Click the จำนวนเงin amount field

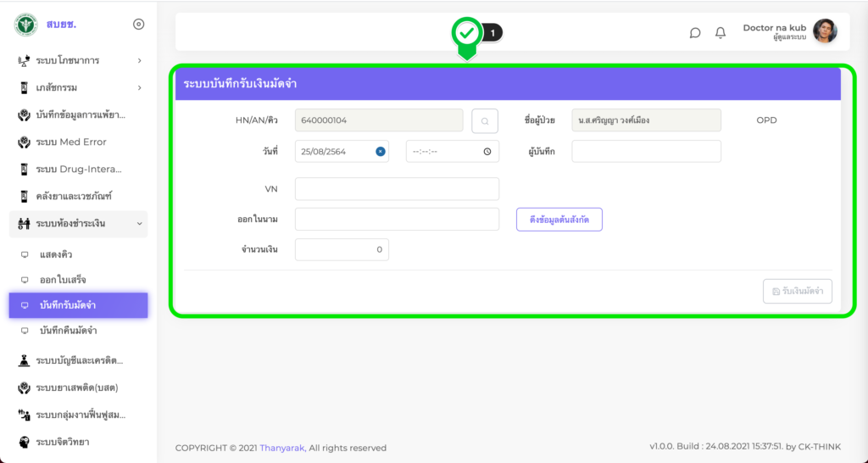[342, 250]
